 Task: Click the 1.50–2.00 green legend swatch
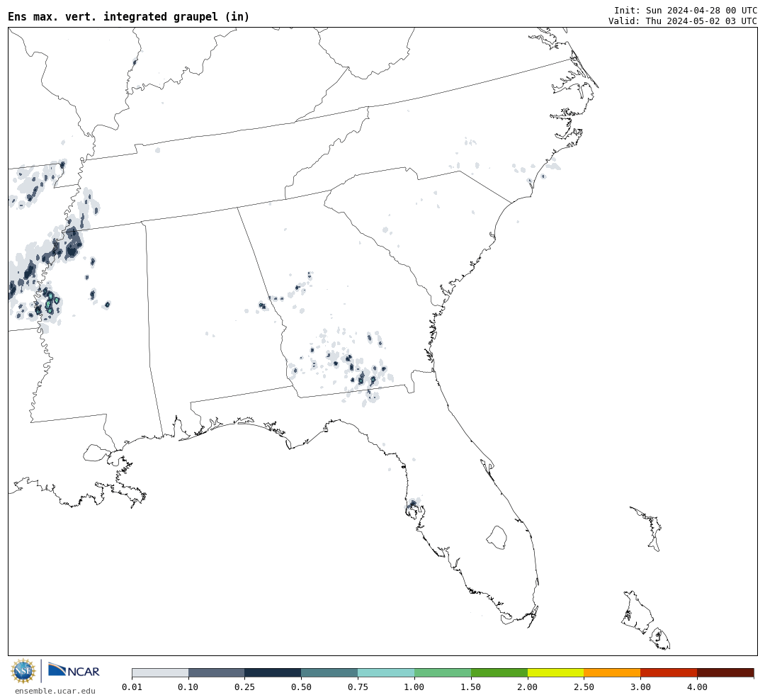(x=499, y=672)
